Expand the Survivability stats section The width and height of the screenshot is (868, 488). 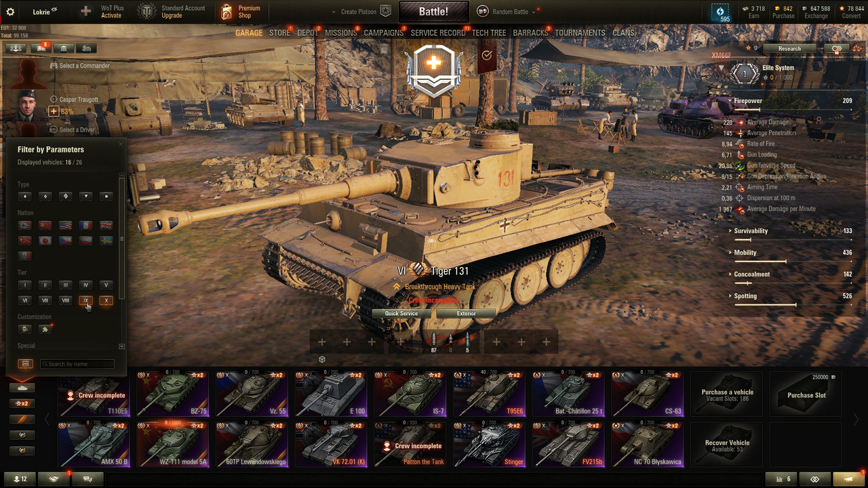(x=751, y=231)
